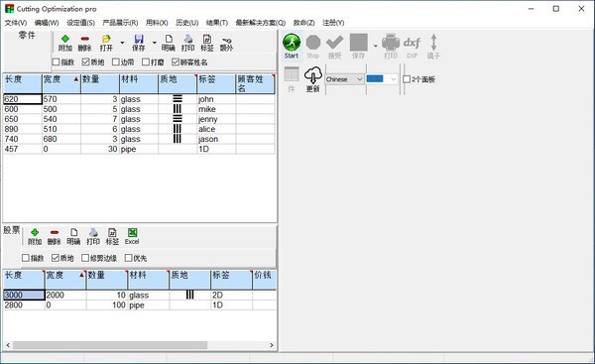Expand dropdown arrow beside gray results 保存
Viewport: 595px width, 364px height.
click(x=375, y=46)
